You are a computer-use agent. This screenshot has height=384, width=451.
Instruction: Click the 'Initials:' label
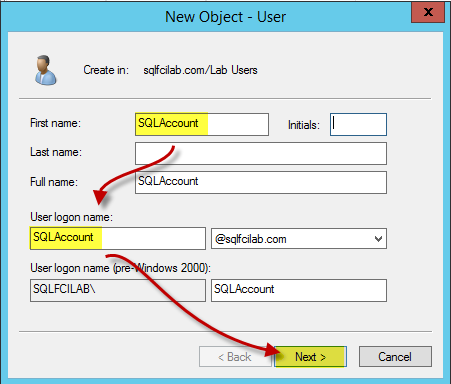pos(304,125)
